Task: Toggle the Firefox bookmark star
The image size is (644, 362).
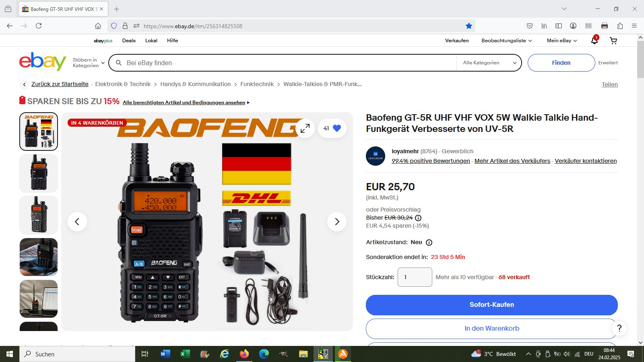Action: click(x=469, y=26)
